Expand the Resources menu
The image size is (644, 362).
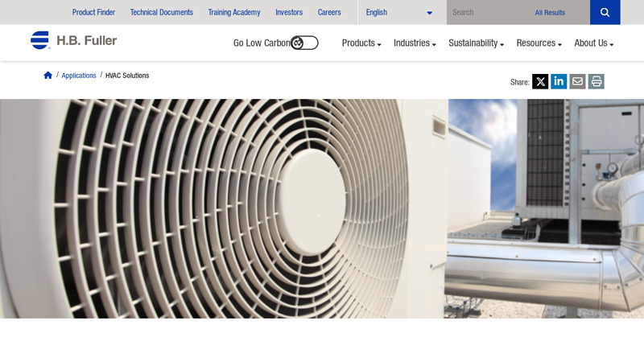(539, 43)
